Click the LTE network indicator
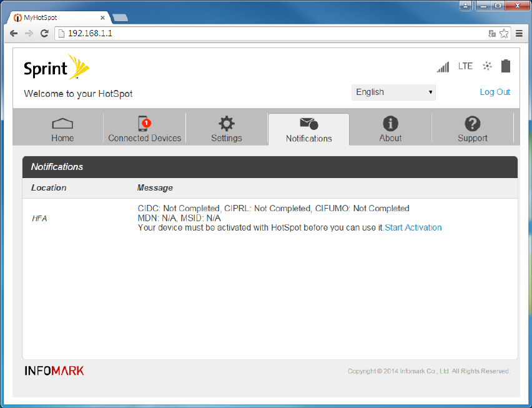532x408 pixels. [x=465, y=66]
